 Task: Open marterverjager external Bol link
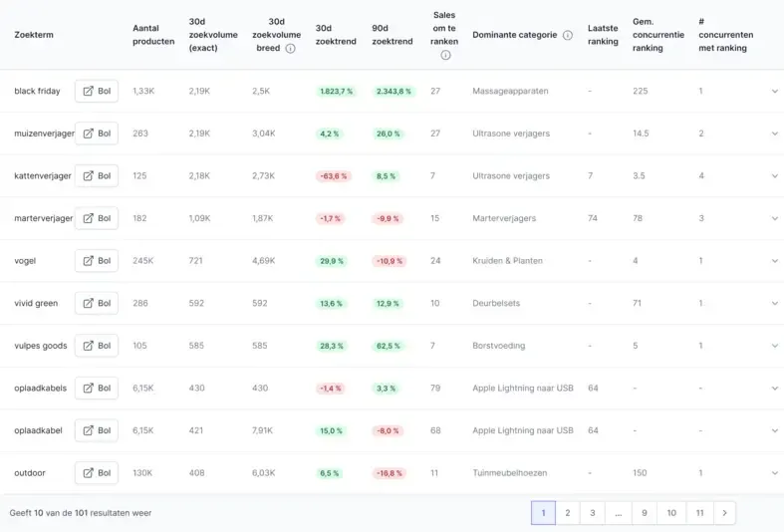[97, 218]
